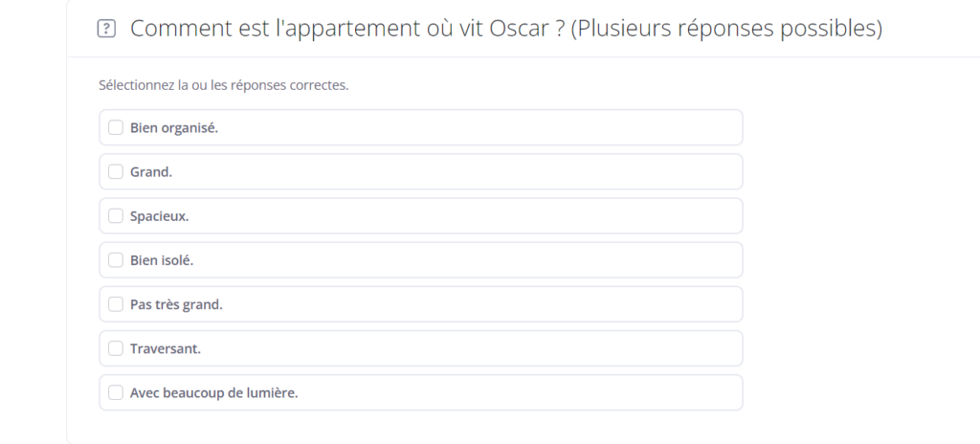Screen dimensions: 980x444
Task: Choose the 'Spacieux.' answer label text
Action: (x=159, y=216)
